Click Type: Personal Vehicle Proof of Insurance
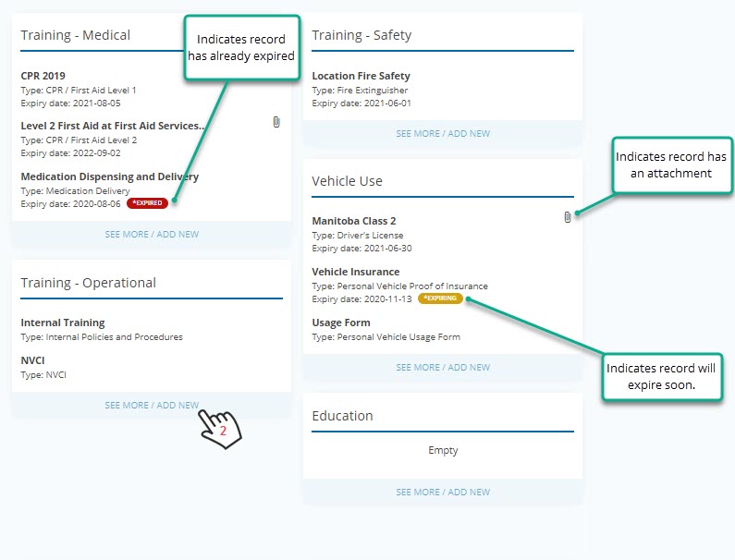The height and width of the screenshot is (560, 735). (399, 286)
